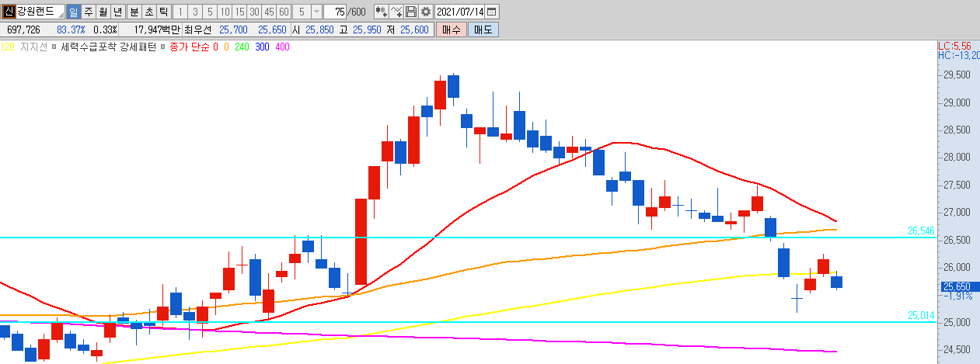Choose the 15 interval button

pyautogui.click(x=239, y=12)
